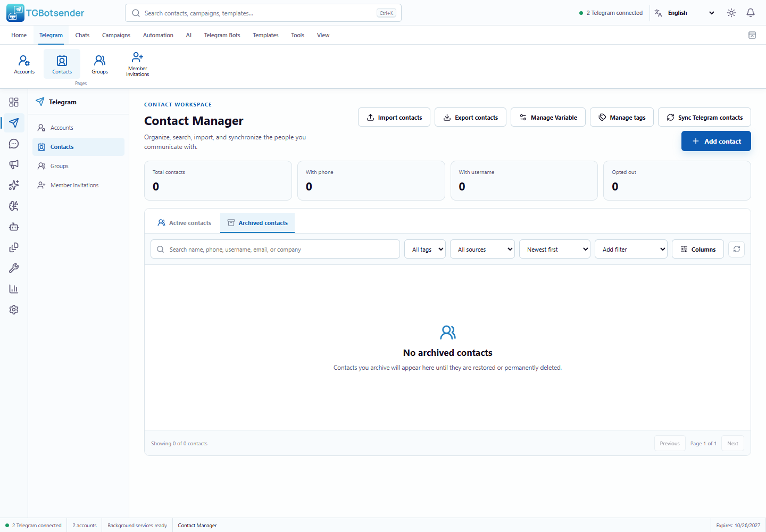Open the Automation menu
Image resolution: width=766 pixels, height=532 pixels.
[158, 35]
